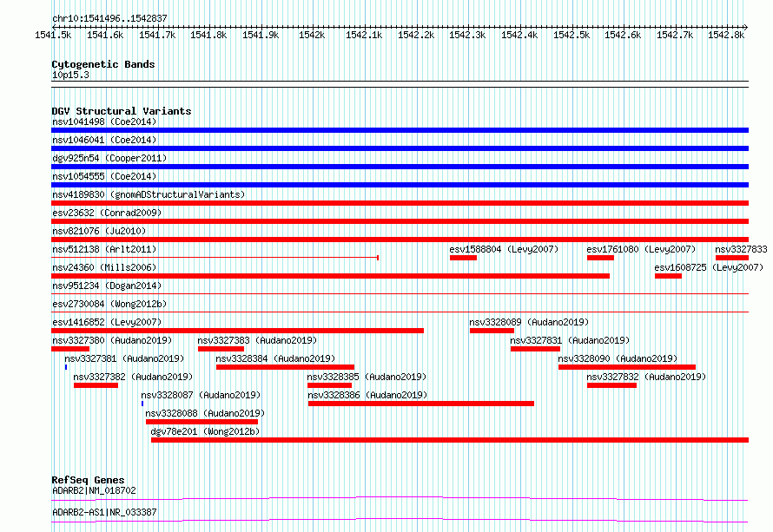
Task: Open nsv3327381 (Audano2019) variant
Action: [x=124, y=358]
